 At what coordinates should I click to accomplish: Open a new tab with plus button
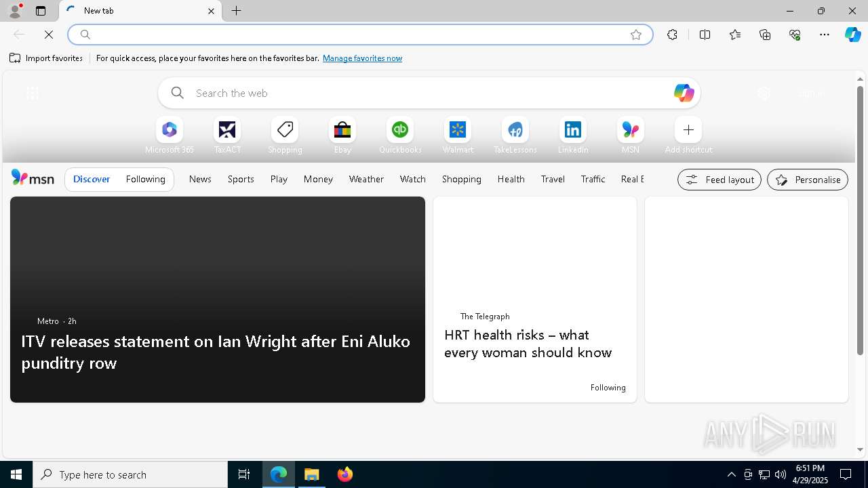[x=237, y=11]
